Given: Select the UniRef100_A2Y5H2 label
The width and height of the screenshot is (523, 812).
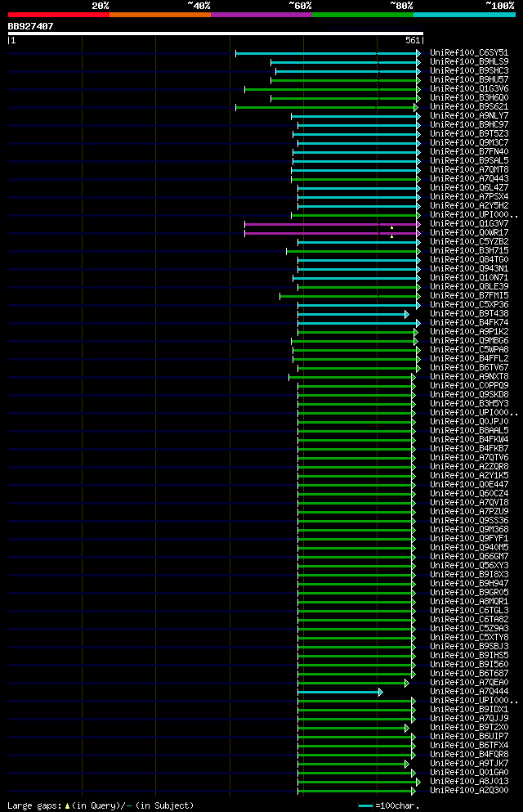Looking at the screenshot, I should (x=469, y=205).
